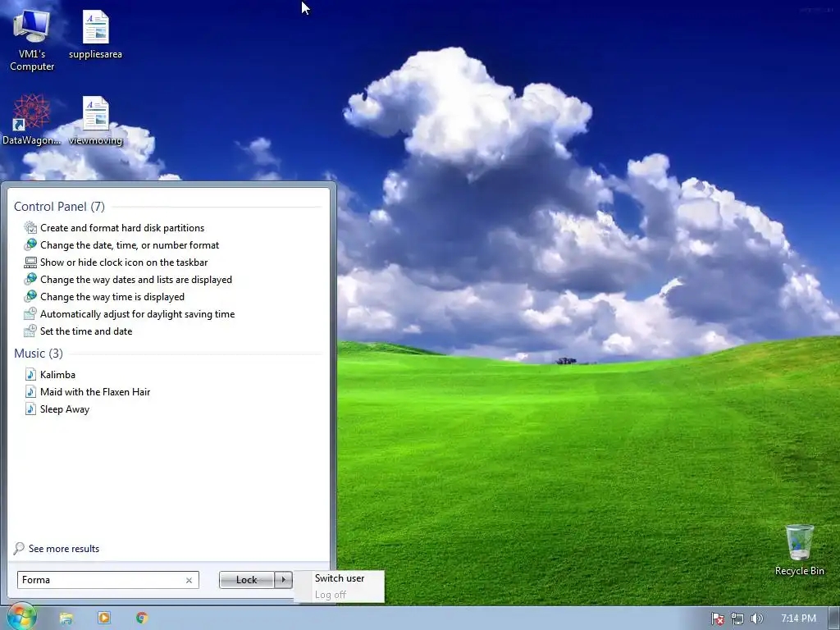The width and height of the screenshot is (840, 630).
Task: Open Set the time and date
Action: 86,331
